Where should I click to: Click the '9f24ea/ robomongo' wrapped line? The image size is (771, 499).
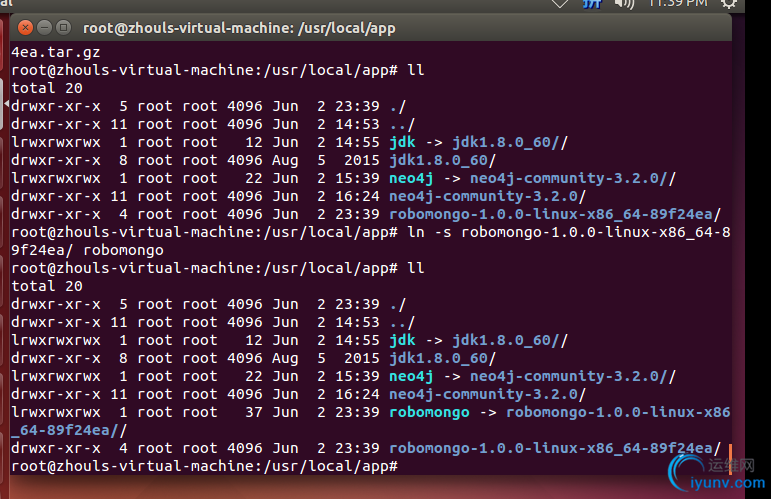click(x=87, y=250)
